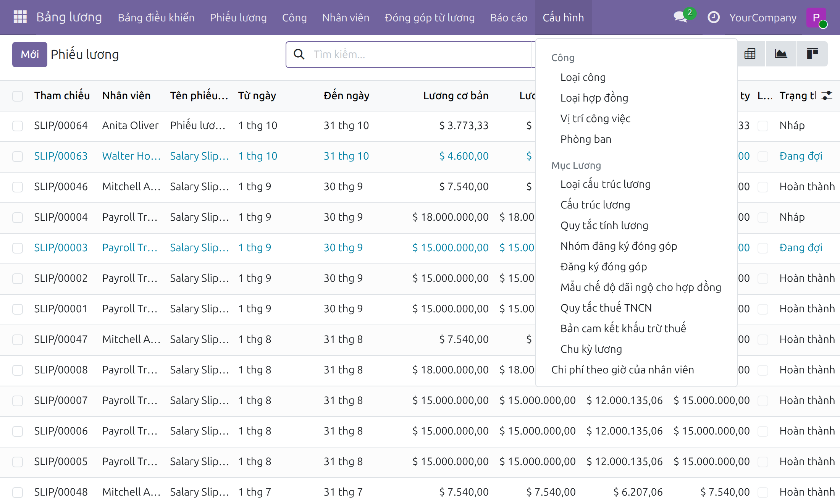The width and height of the screenshot is (840, 504).
Task: Open payslip SLIP/00003 row
Action: pos(420,248)
